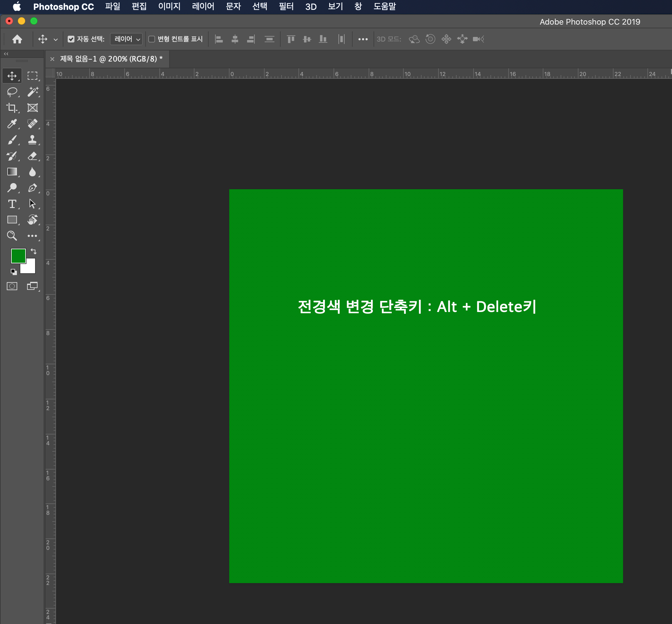Click the Home button in options bar
Viewport: 672px width, 624px height.
point(17,39)
